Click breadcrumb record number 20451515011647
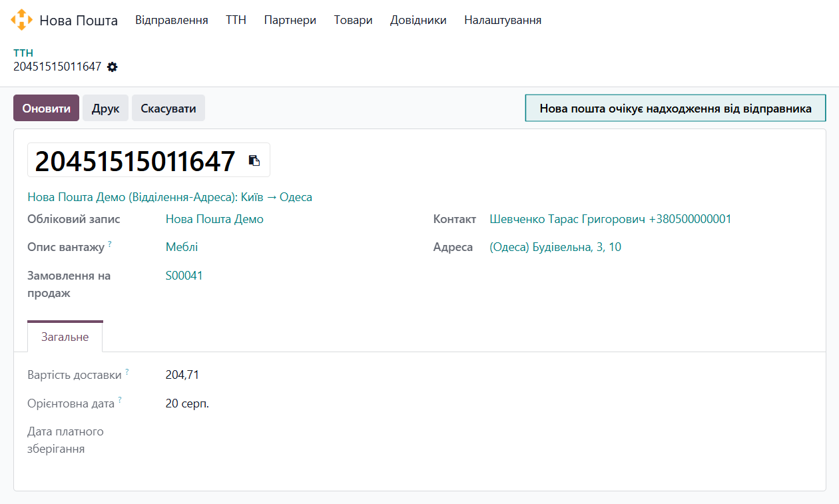This screenshot has height=504, width=839. coord(57,67)
